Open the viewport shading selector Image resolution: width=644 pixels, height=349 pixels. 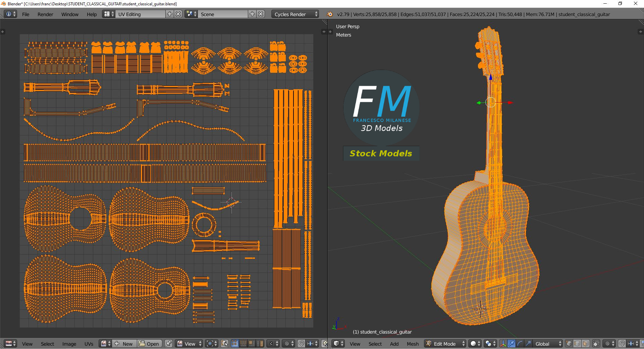point(475,344)
